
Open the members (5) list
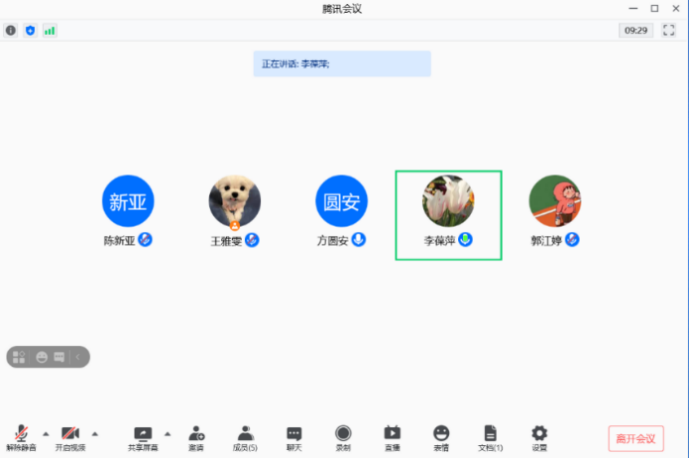245,438
